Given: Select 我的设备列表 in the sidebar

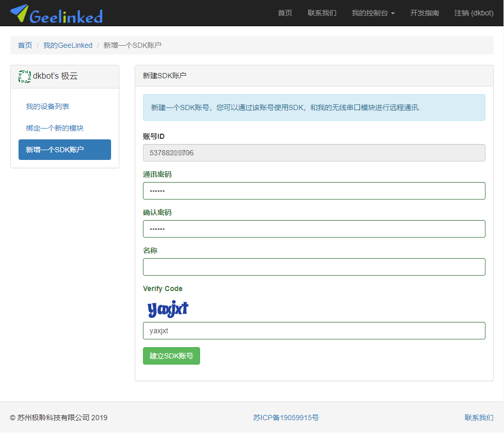Looking at the screenshot, I should [x=48, y=106].
